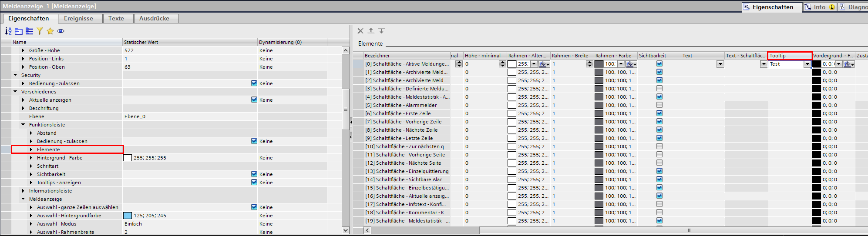Click the Rahmen - Breite spinner in row 0
868x236 pixels.
click(589, 64)
